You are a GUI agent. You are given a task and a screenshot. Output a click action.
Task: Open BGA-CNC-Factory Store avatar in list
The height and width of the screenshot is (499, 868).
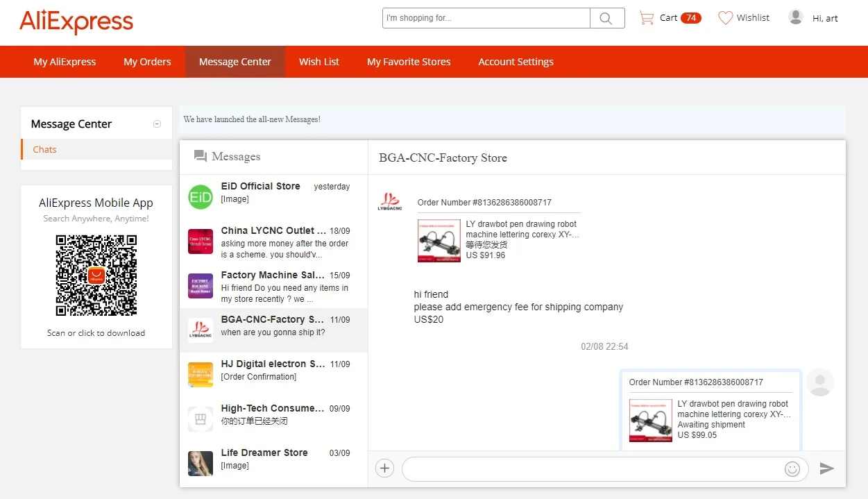(x=201, y=330)
